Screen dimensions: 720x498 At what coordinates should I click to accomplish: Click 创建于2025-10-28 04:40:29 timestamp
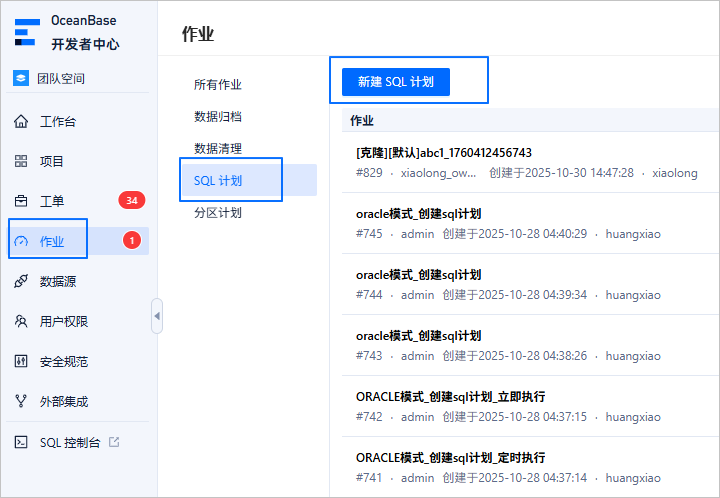pyautogui.click(x=515, y=234)
